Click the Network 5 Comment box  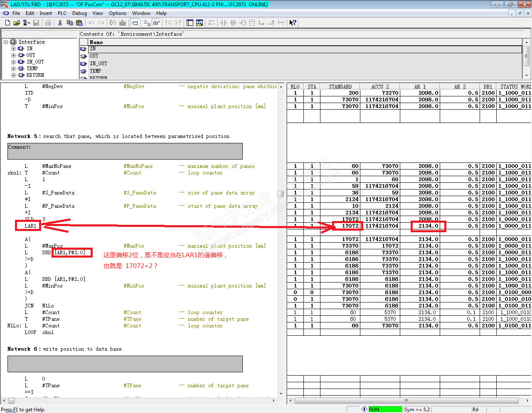[x=125, y=151]
